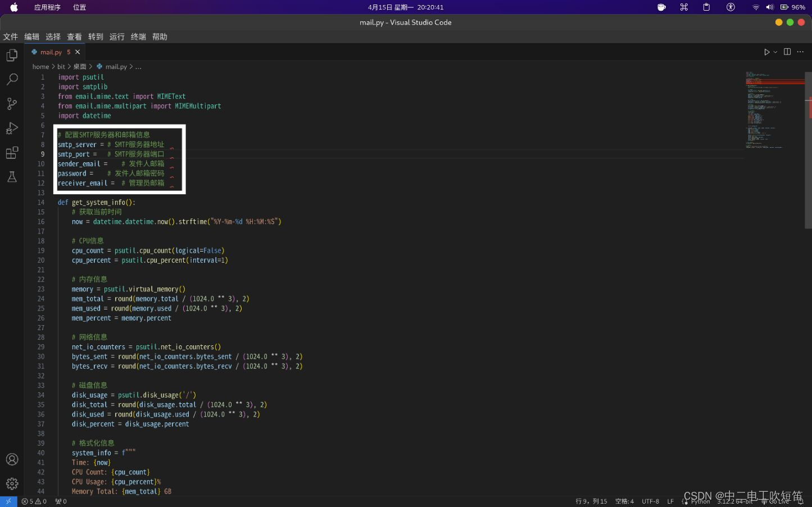The image size is (812, 507).
Task: Click the minimap code overview
Action: pyautogui.click(x=774, y=109)
